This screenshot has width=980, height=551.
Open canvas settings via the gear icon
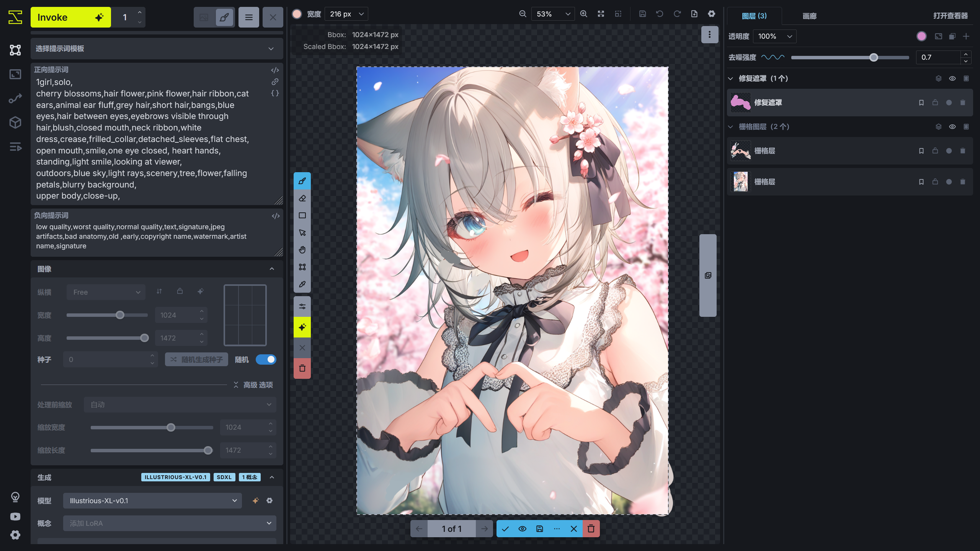[711, 13]
